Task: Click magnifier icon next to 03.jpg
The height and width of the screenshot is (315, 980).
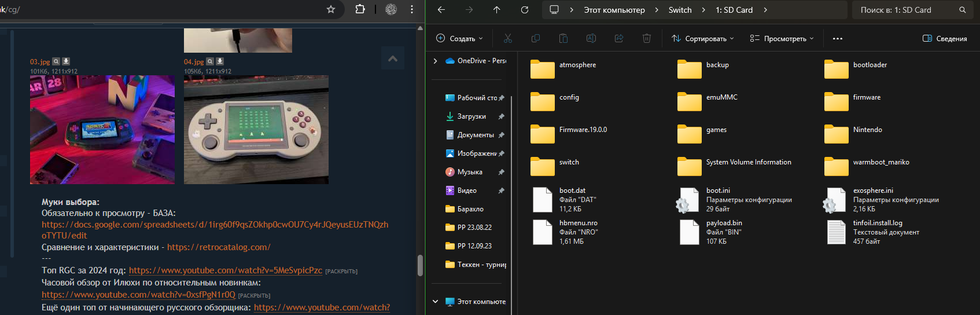Action: point(56,61)
